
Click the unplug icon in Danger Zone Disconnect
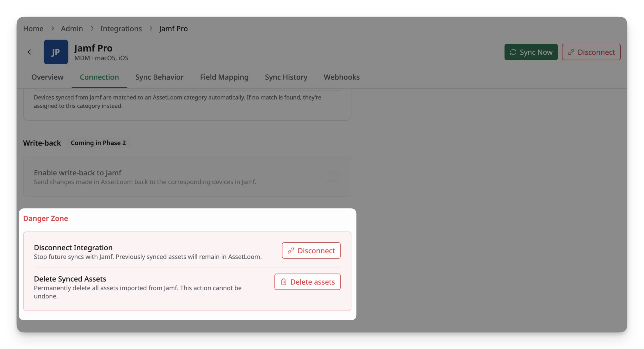(x=291, y=251)
